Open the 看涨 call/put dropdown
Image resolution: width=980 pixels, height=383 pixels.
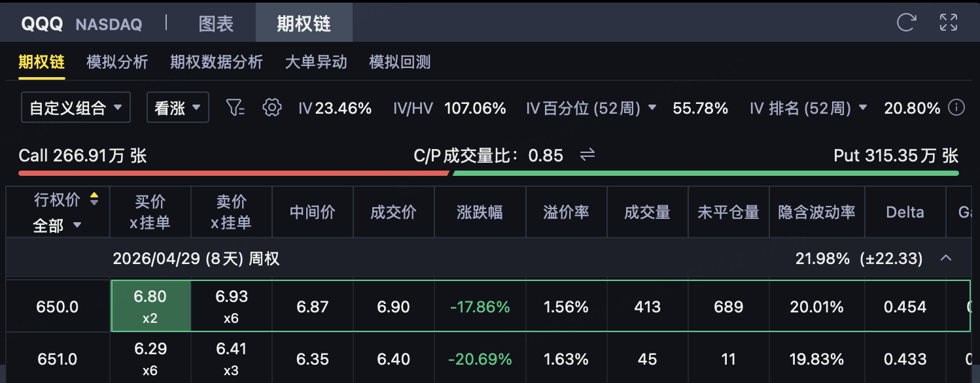[177, 108]
